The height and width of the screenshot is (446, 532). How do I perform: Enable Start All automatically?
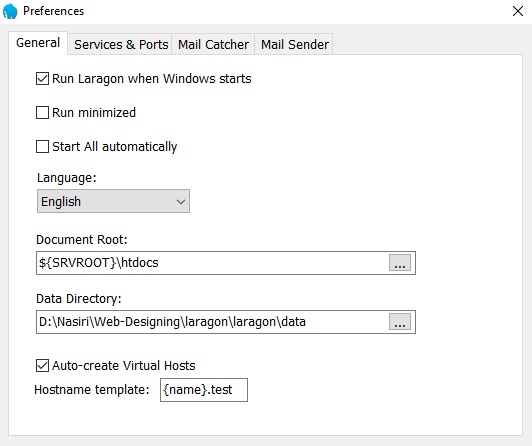tap(42, 147)
